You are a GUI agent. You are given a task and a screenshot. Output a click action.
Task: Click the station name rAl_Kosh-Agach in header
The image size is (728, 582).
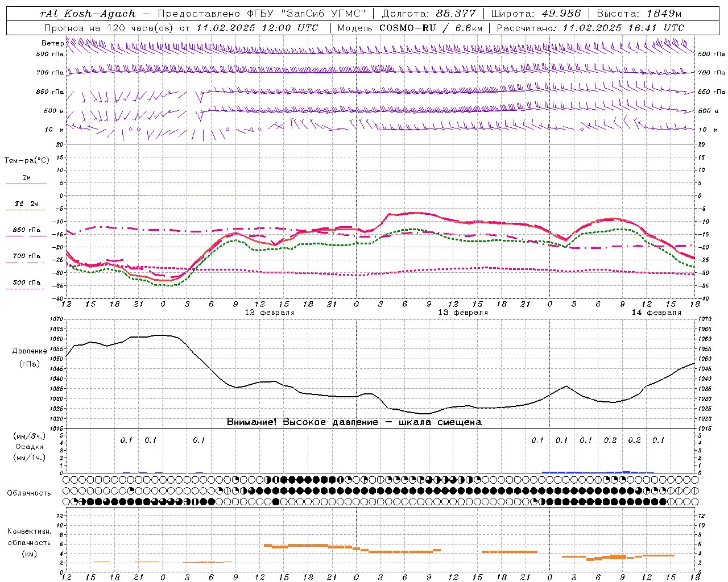click(88, 14)
